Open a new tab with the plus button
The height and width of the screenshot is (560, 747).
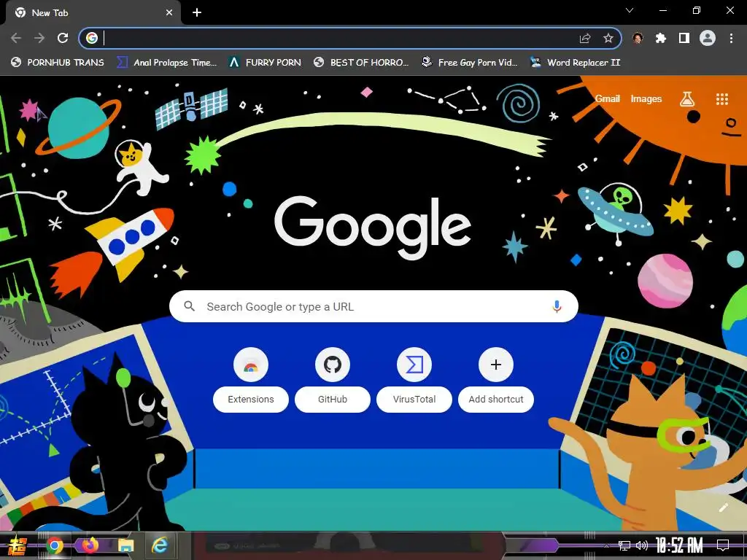pos(197,13)
